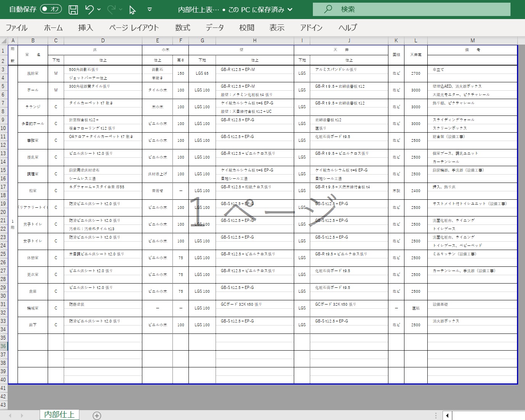Select column M by clicking its header
This screenshot has width=525, height=420.
472,40
